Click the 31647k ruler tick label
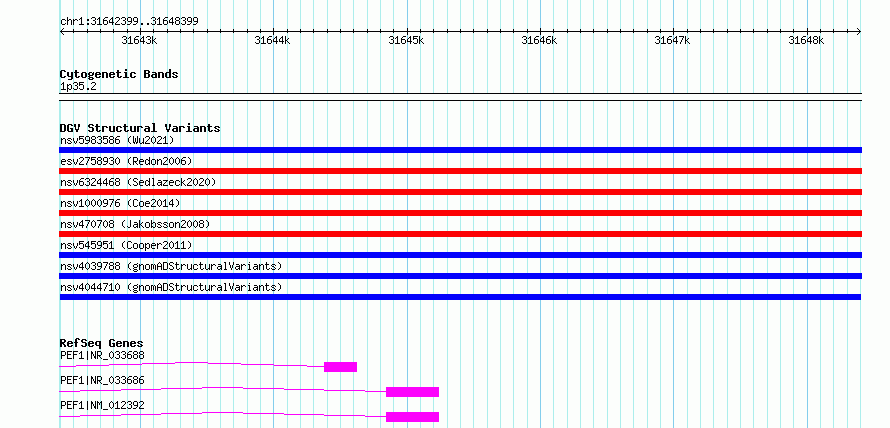This screenshot has height=428, width=890. point(672,40)
